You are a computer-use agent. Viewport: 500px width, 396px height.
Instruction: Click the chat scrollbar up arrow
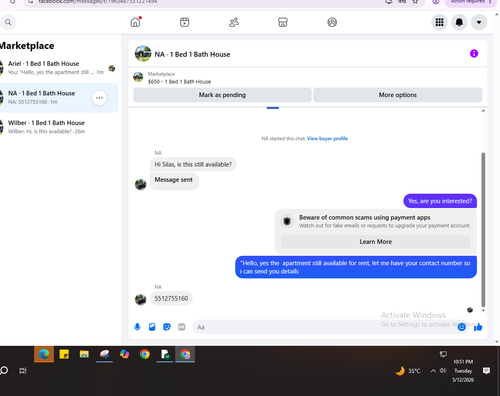pyautogui.click(x=483, y=111)
